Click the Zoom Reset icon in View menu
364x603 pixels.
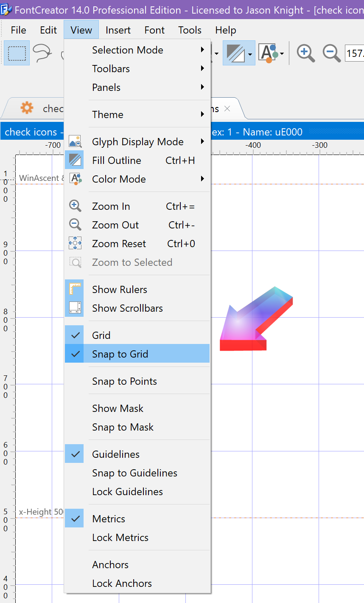tap(75, 243)
